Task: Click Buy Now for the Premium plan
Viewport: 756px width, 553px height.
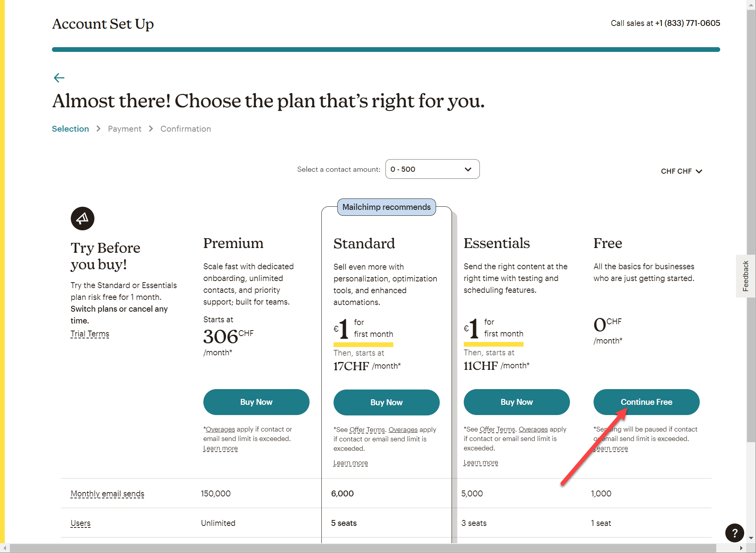Action: (x=256, y=402)
